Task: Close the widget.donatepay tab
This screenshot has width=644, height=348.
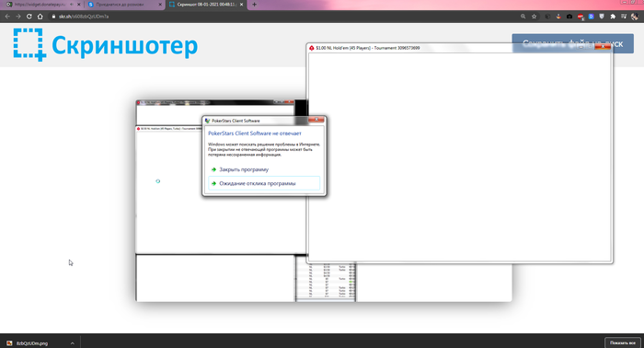Action: click(x=79, y=5)
